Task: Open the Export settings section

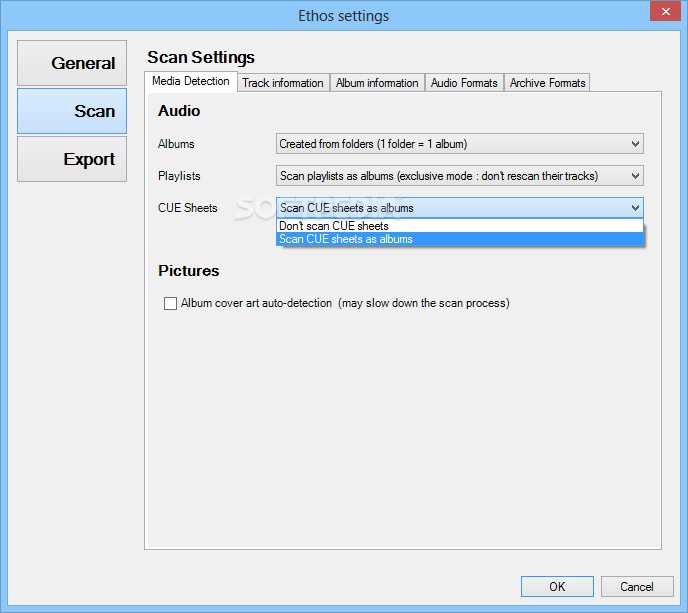Action: [x=72, y=159]
